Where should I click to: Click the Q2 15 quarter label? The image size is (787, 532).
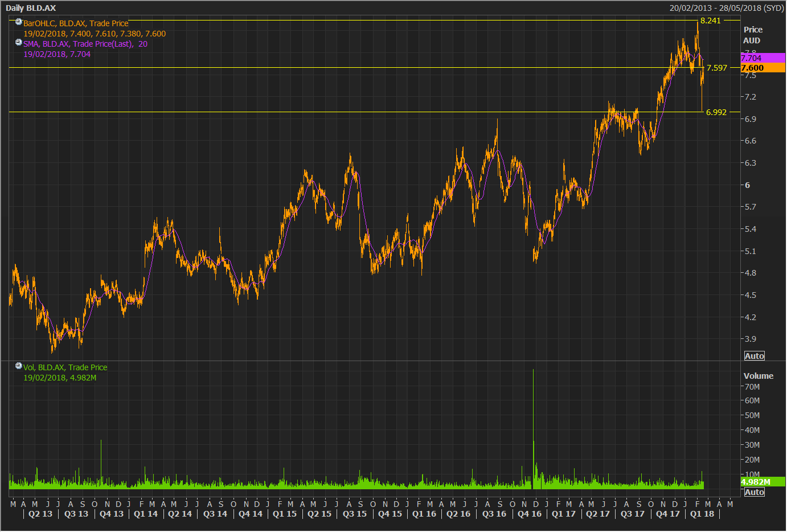tap(319, 514)
